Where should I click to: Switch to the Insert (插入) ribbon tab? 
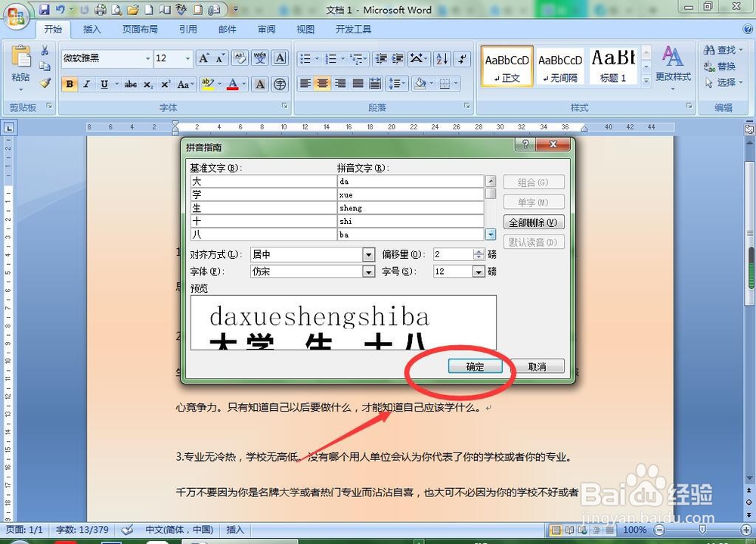point(91,30)
